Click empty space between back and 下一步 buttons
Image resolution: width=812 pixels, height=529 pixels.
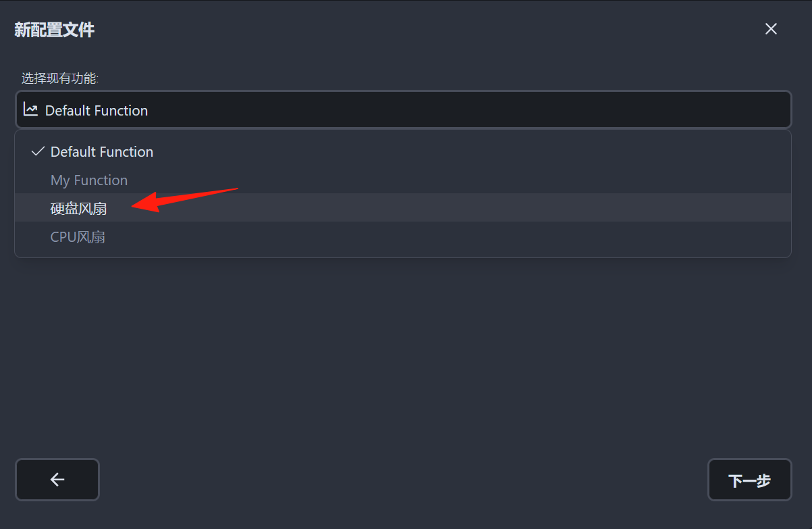[x=403, y=480]
